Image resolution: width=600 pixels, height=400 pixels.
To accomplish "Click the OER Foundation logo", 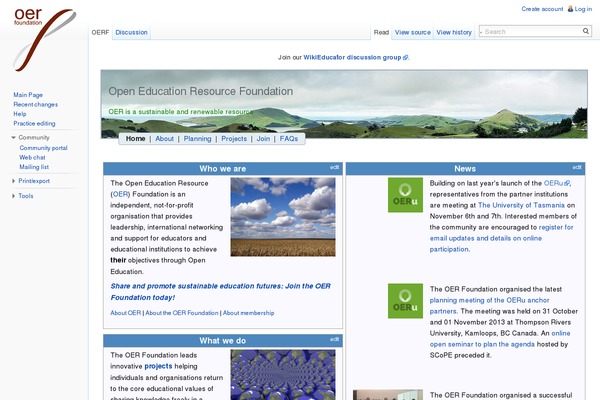I will 44,40.
